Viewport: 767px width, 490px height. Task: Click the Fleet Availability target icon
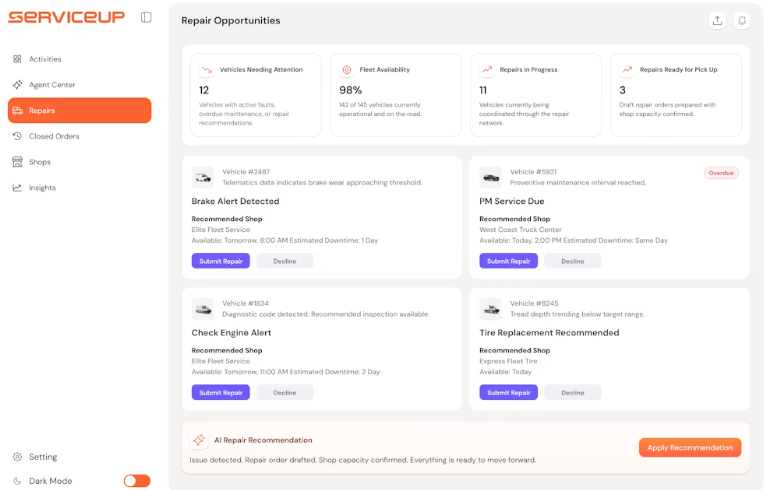[347, 70]
